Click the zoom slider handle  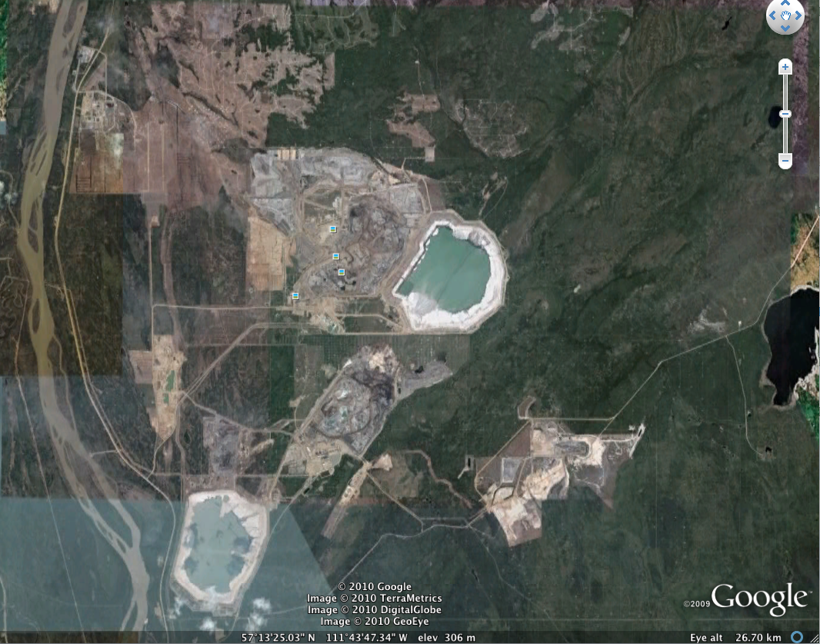(x=785, y=114)
